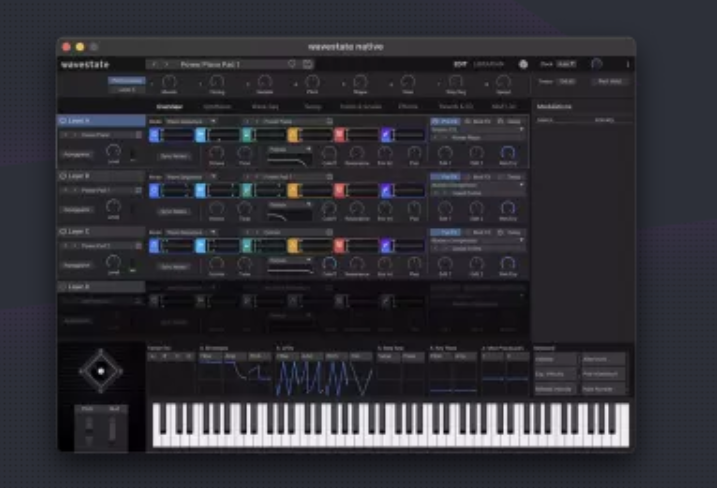The image size is (717, 488).
Task: Select Layer A's purple Step Seq lane icon
Action: (386, 135)
